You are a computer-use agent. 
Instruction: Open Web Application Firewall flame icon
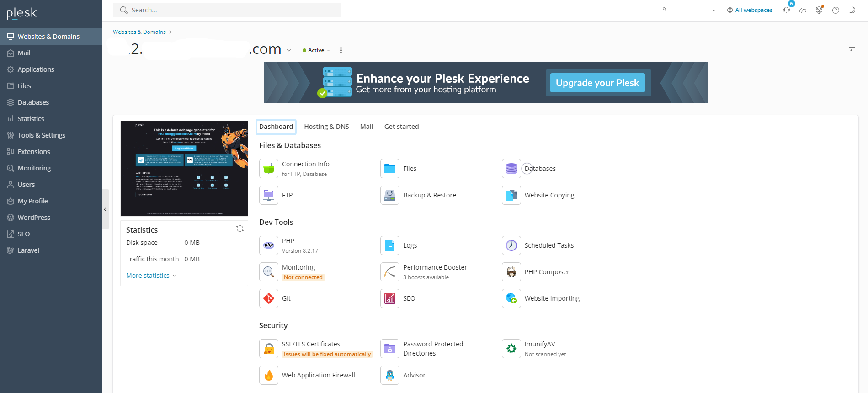[x=269, y=375]
